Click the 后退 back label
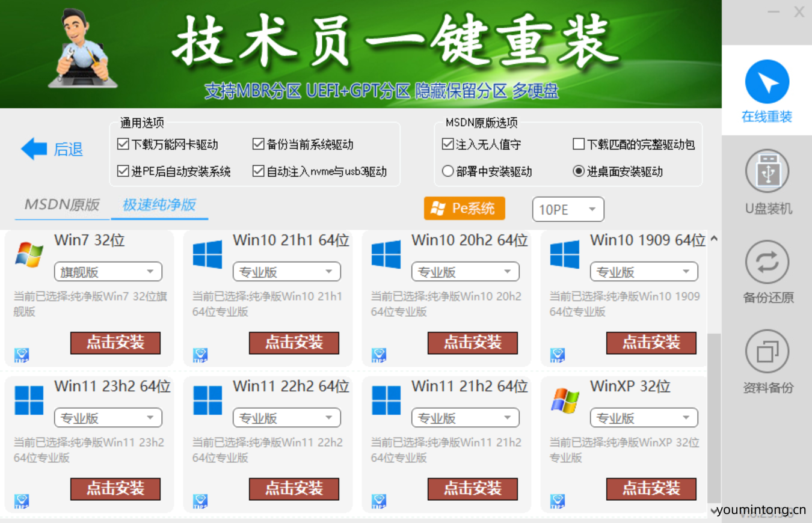This screenshot has width=812, height=523. [69, 149]
